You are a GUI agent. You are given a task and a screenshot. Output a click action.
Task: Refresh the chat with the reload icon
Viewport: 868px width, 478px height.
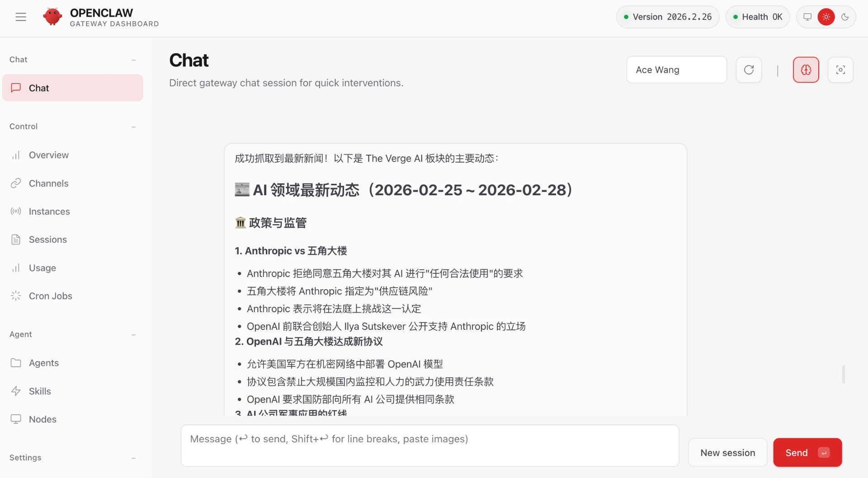[749, 70]
